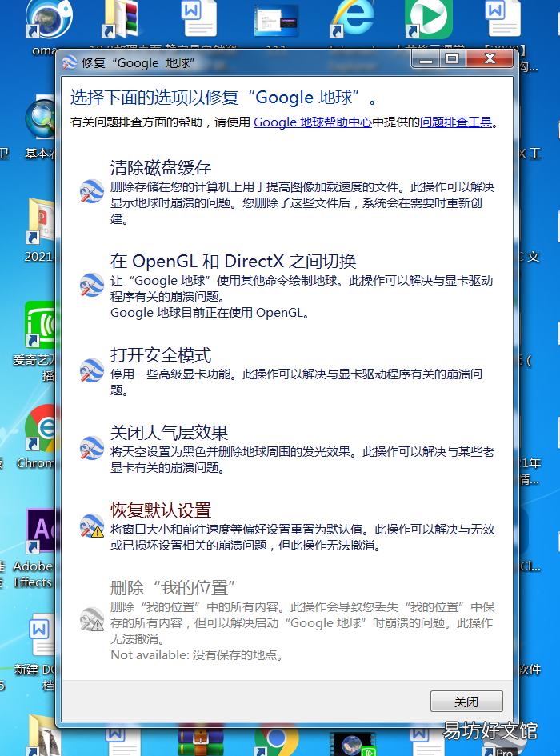Open the 问题排查工具 link
Viewport: 560px width, 756px height.
click(x=456, y=122)
